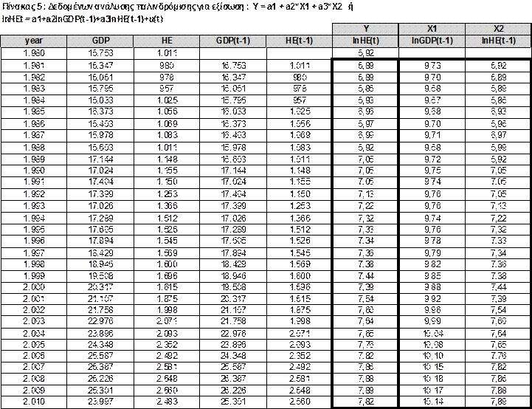The width and height of the screenshot is (532, 409).
Task: Click the HE value '1.512' in row 1.994
Action: coord(167,219)
